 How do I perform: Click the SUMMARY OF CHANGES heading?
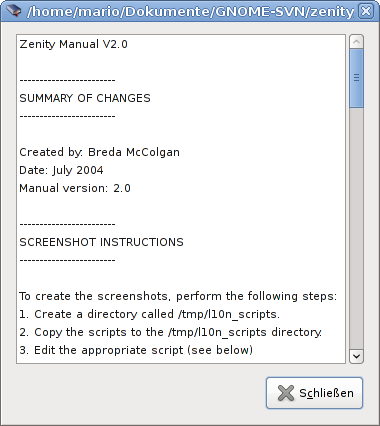(85, 98)
